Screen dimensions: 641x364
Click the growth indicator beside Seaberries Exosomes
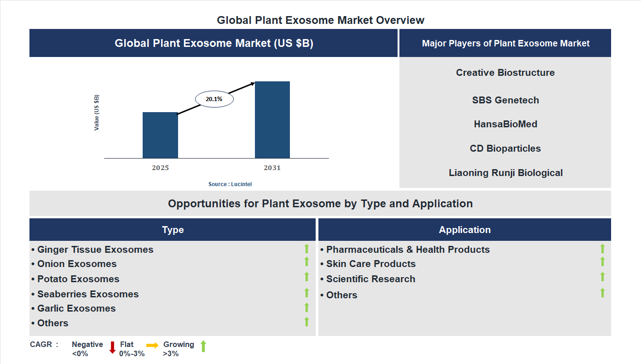pos(306,293)
